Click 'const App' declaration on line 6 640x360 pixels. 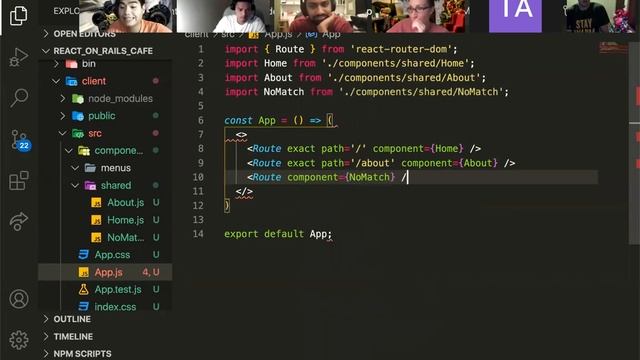(x=250, y=120)
